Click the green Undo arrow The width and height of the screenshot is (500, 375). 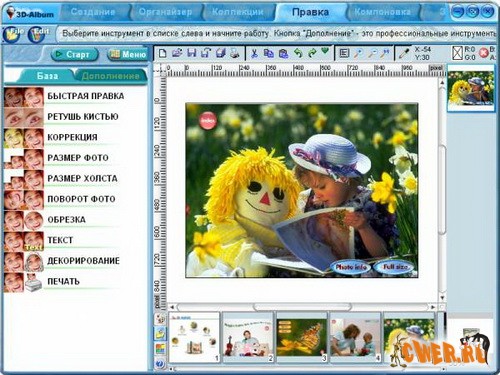pyautogui.click(x=298, y=53)
